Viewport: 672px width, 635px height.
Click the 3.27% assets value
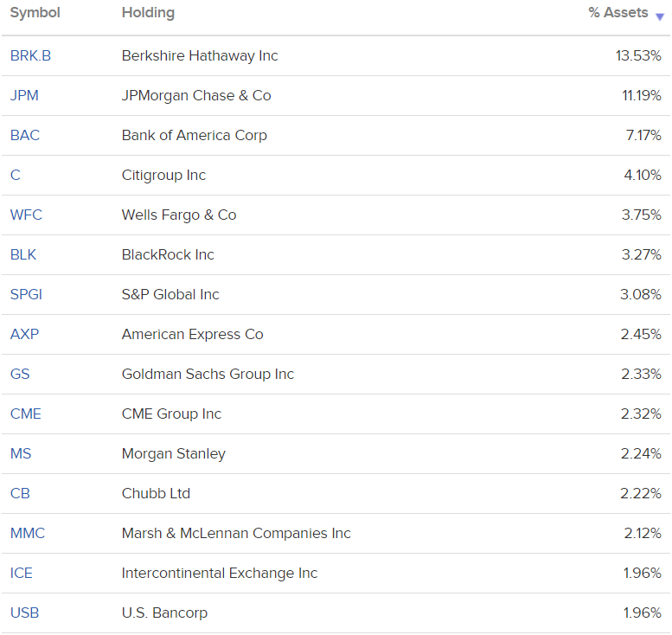click(x=642, y=254)
